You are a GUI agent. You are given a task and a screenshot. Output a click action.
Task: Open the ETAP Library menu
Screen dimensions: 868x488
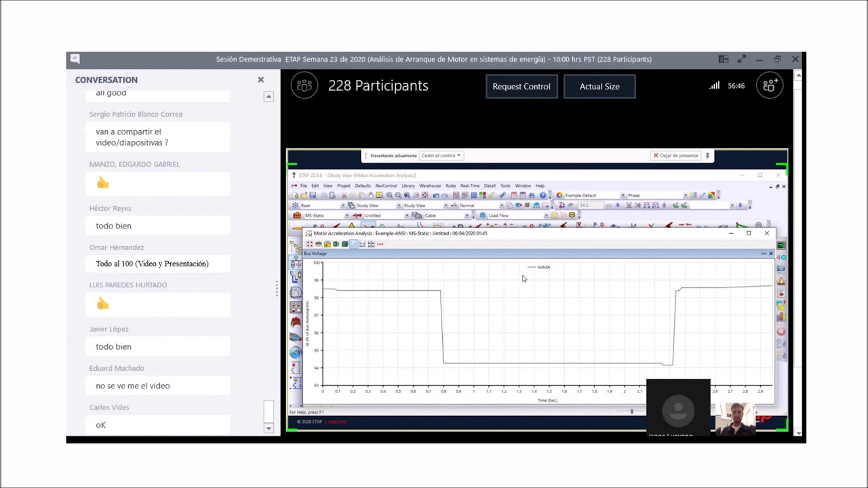[x=408, y=186]
